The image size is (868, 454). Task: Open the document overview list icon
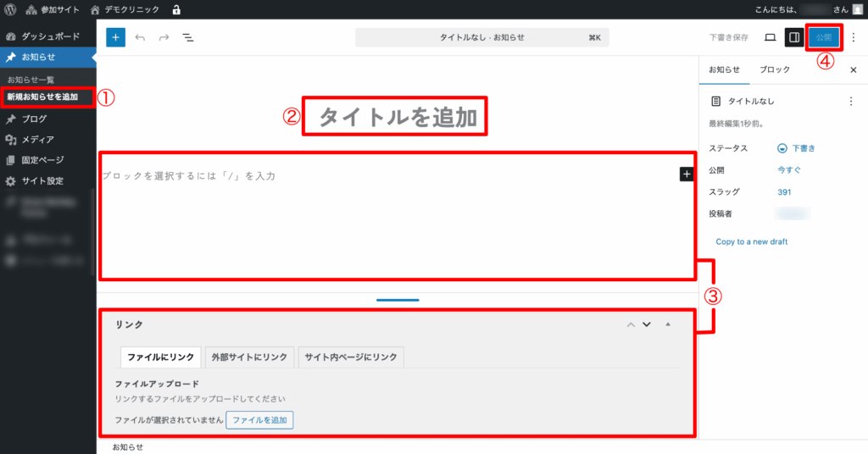pos(187,37)
